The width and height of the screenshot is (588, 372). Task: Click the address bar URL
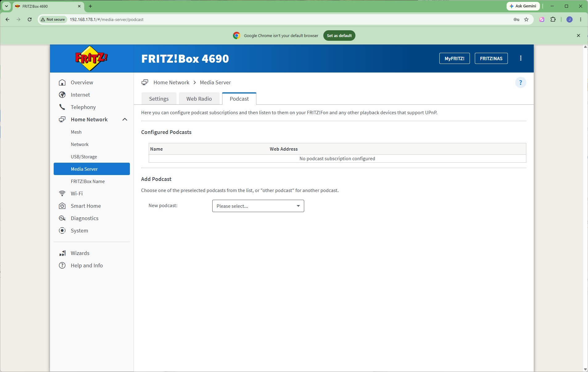(107, 19)
